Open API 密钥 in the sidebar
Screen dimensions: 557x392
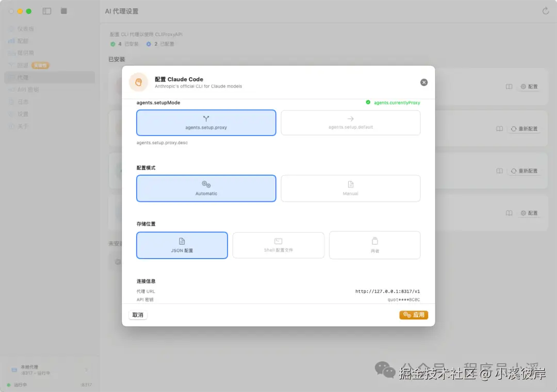tap(50, 90)
